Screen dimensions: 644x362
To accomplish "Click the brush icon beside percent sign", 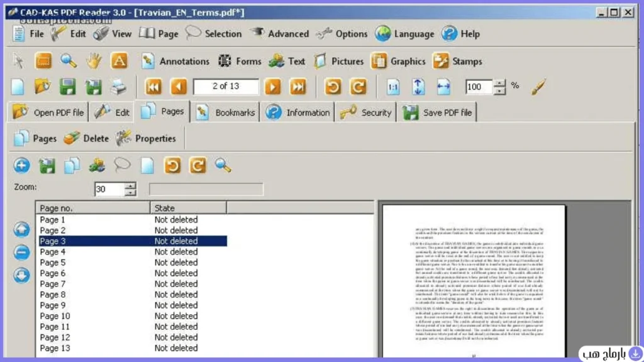I will 538,87.
